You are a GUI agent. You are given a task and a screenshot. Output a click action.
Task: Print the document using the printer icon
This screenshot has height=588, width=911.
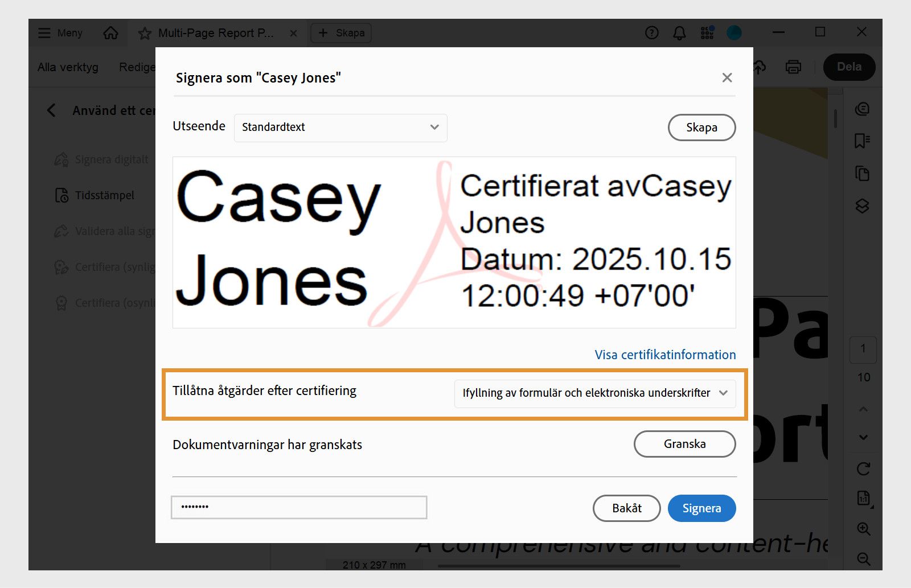[793, 67]
